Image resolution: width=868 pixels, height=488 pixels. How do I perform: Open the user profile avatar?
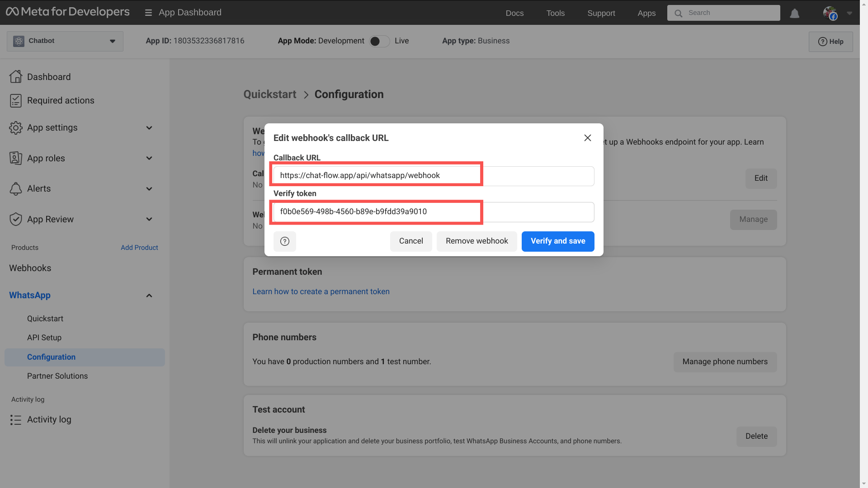click(830, 13)
